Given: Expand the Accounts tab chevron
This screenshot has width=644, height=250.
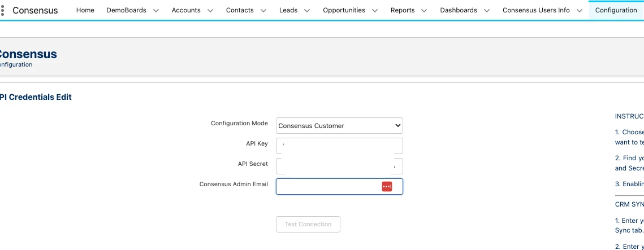Looking at the screenshot, I should coord(210,10).
